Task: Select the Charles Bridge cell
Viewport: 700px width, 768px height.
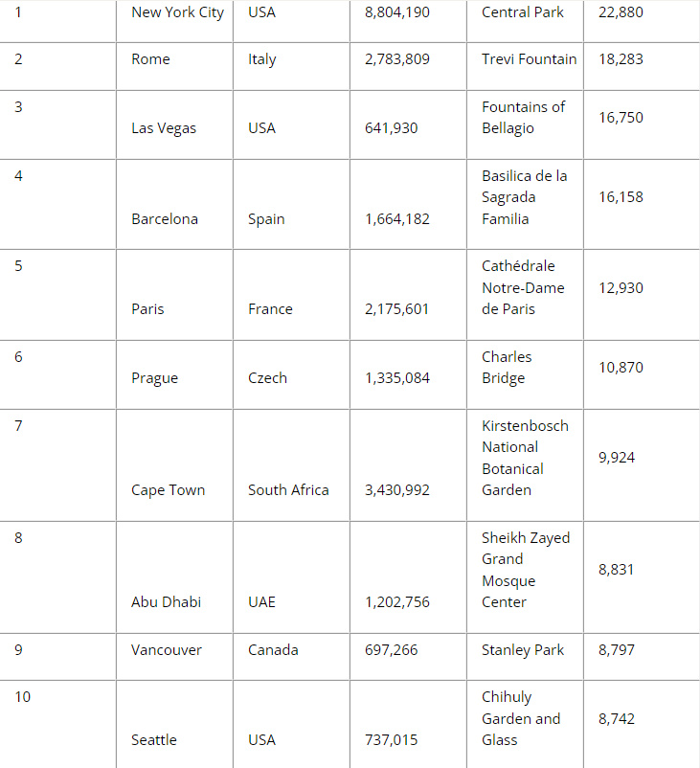Action: pyautogui.click(x=507, y=368)
